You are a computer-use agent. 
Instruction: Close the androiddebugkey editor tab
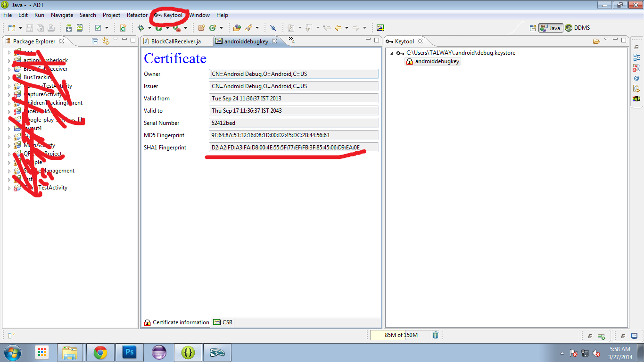(x=274, y=41)
